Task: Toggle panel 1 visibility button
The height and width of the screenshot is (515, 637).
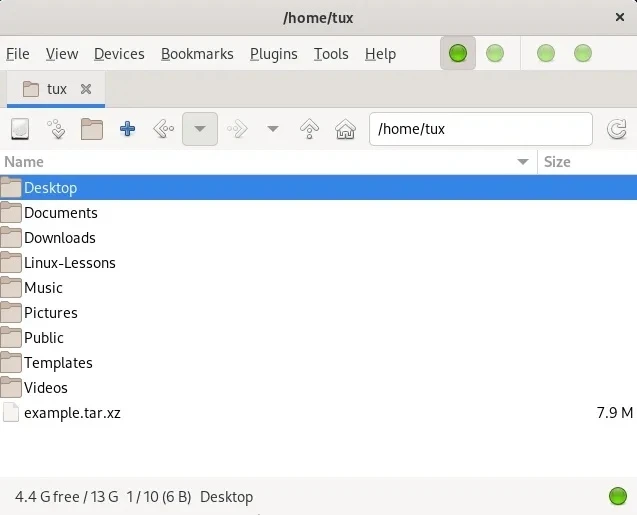Action: coord(458,54)
